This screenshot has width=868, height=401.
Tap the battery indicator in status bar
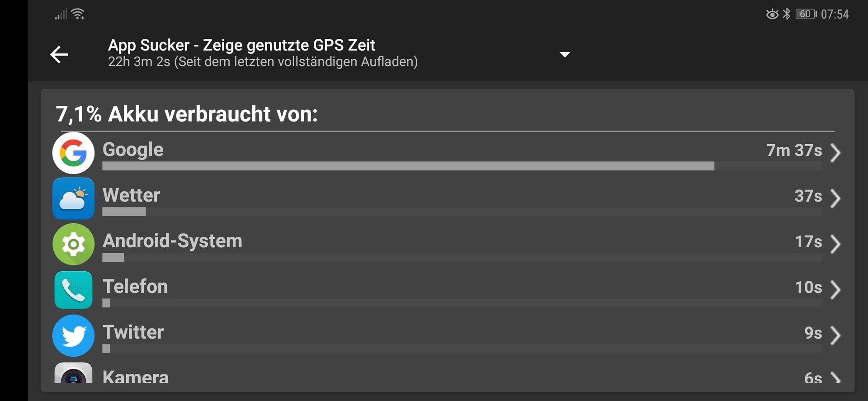[806, 14]
